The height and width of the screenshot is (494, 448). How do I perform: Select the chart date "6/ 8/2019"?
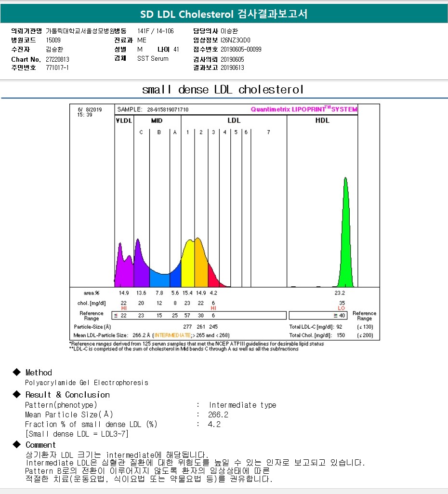(x=90, y=109)
